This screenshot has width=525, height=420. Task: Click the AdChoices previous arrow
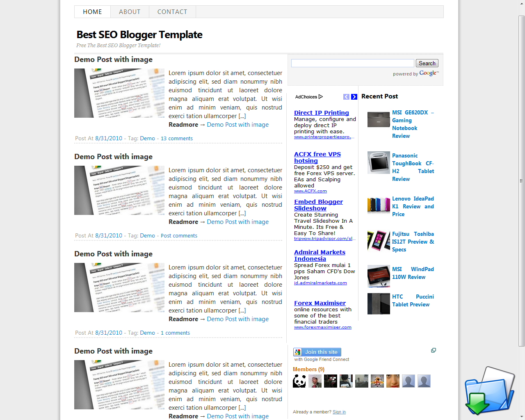(x=346, y=97)
